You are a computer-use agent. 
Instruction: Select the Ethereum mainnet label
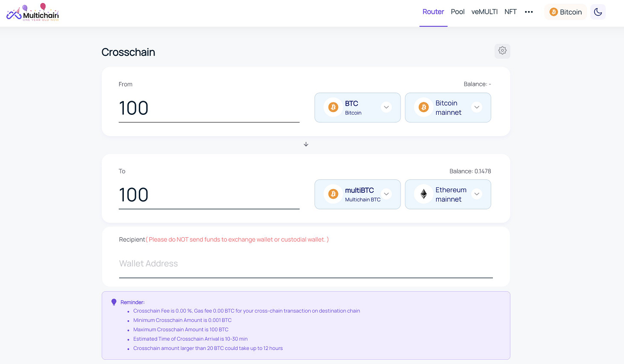point(451,194)
